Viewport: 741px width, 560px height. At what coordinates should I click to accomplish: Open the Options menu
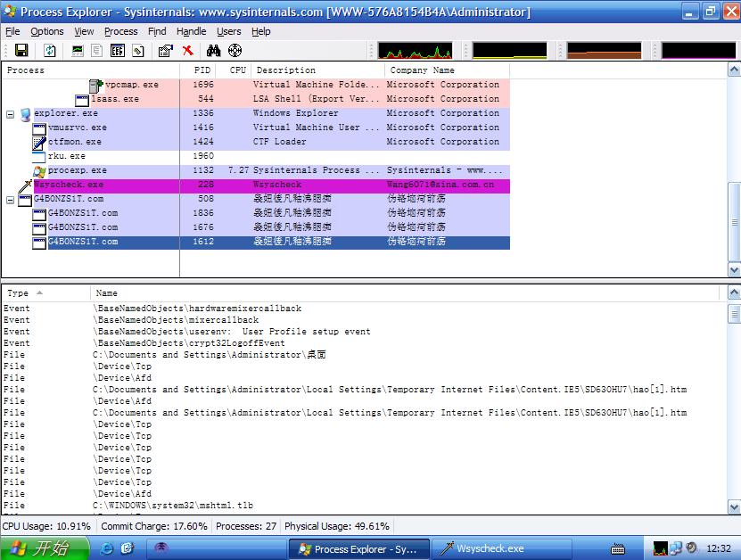(46, 31)
